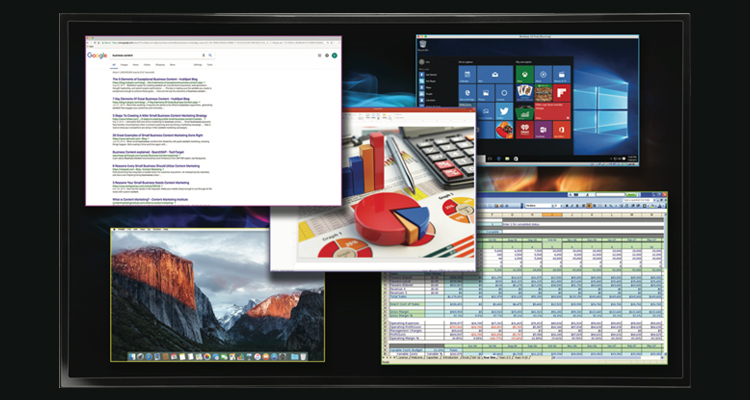
Task: Click Task View icon on Windows taskbar
Action: coord(490,158)
